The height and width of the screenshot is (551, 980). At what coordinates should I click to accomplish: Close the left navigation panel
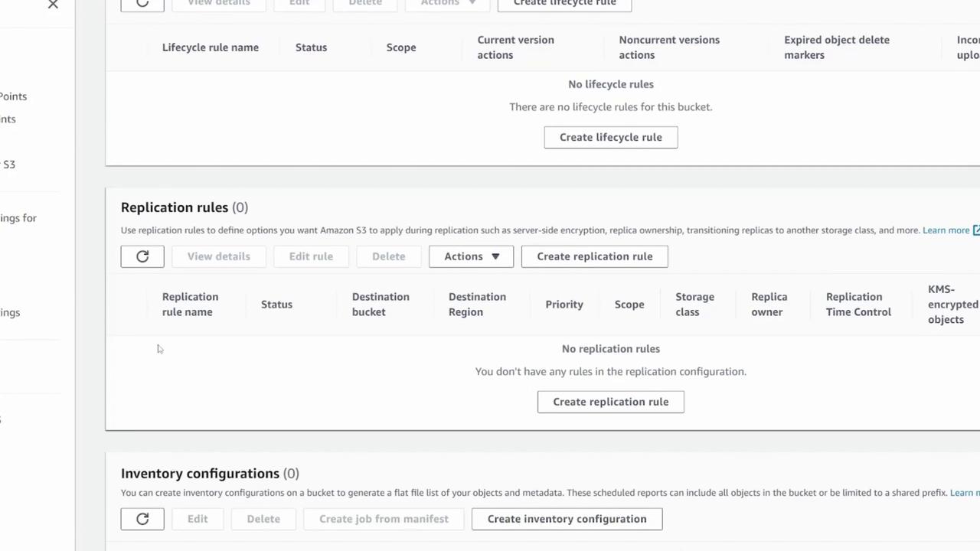[53, 5]
